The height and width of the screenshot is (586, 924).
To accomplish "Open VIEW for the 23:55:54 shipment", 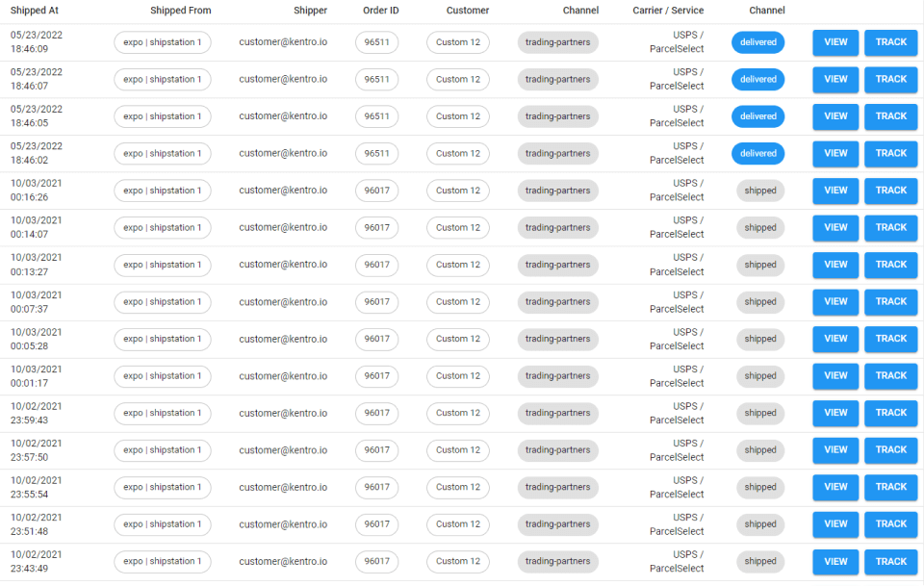I will click(x=835, y=488).
